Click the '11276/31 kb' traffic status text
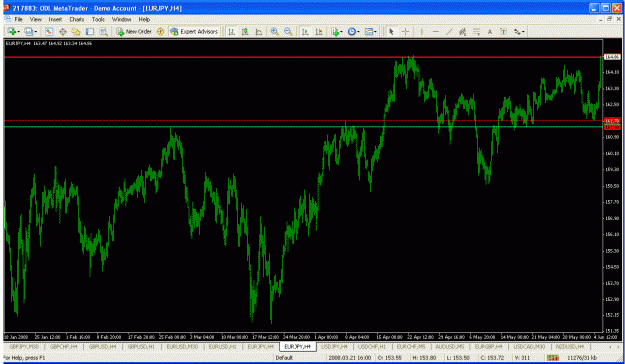The width and height of the screenshot is (625, 364). click(x=582, y=358)
